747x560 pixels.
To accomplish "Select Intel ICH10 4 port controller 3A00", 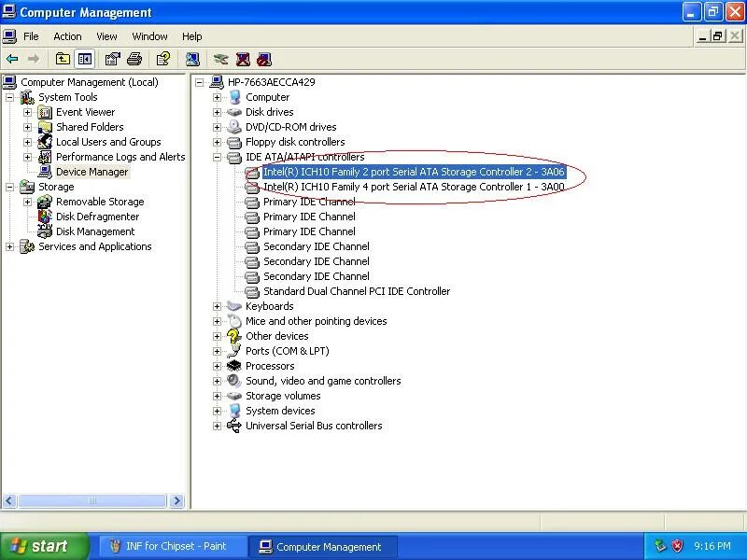I will pyautogui.click(x=414, y=188).
